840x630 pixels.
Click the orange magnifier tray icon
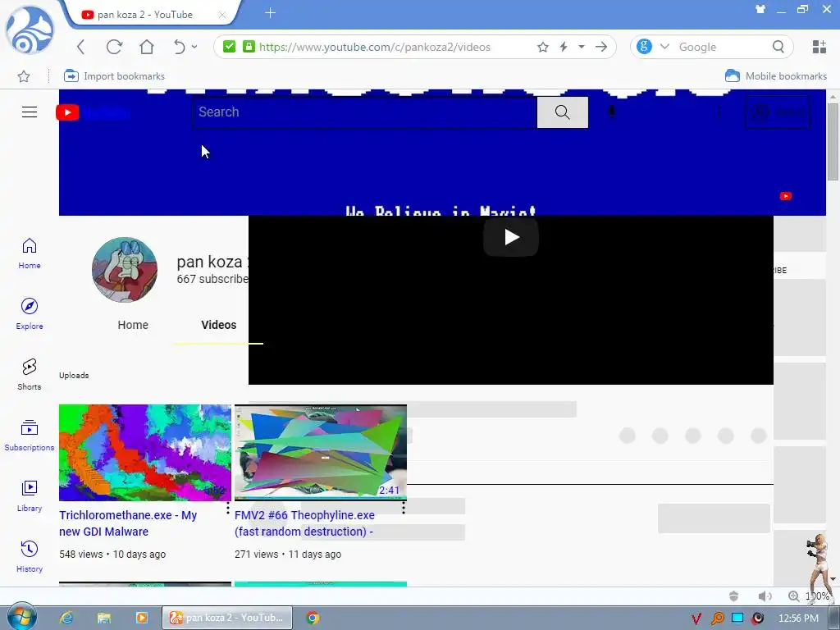tap(717, 619)
